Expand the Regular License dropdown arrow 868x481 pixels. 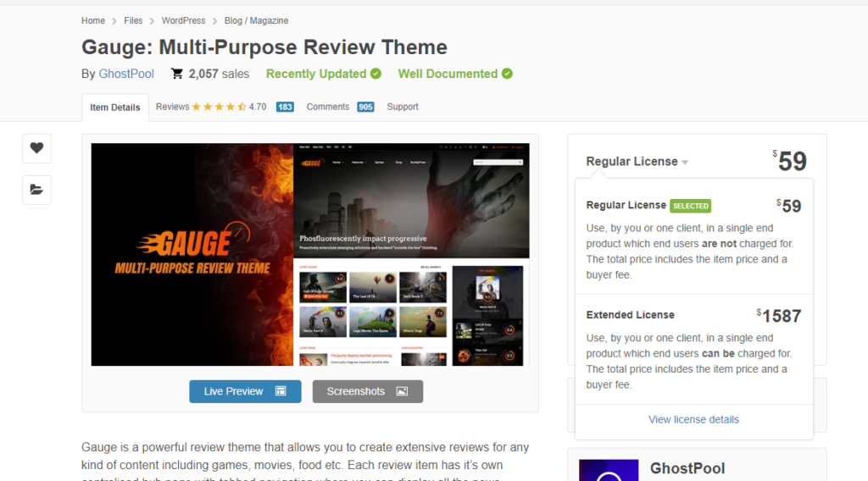685,163
